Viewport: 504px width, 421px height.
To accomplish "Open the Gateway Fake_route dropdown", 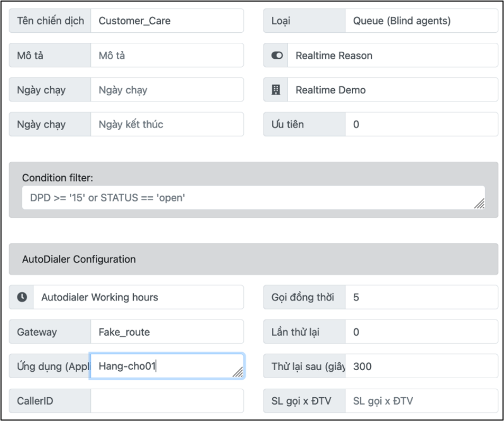I will (167, 332).
